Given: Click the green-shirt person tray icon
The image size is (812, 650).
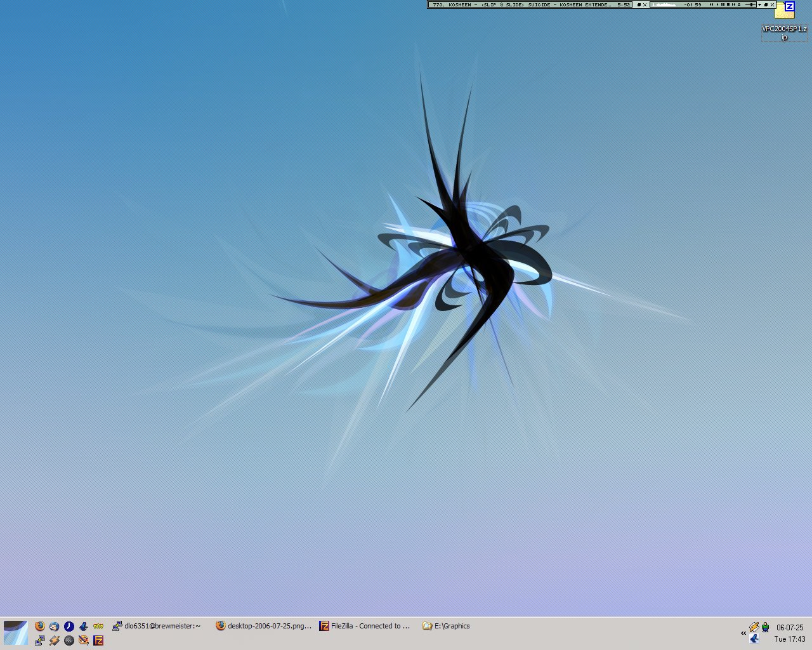Looking at the screenshot, I should [766, 627].
